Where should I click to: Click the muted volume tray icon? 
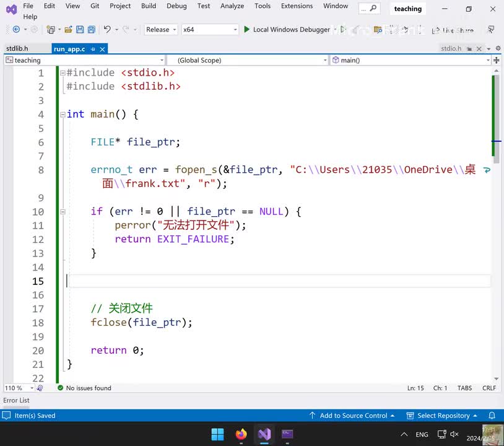(454, 434)
